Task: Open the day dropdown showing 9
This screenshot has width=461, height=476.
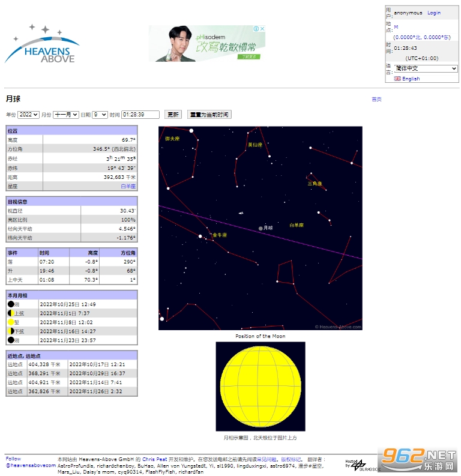Action: click(x=100, y=115)
